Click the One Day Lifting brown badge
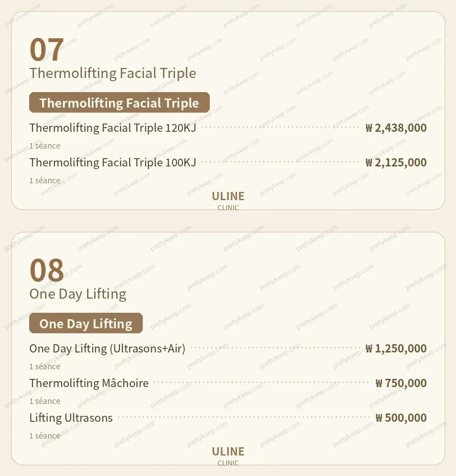456x476 pixels. [86, 323]
